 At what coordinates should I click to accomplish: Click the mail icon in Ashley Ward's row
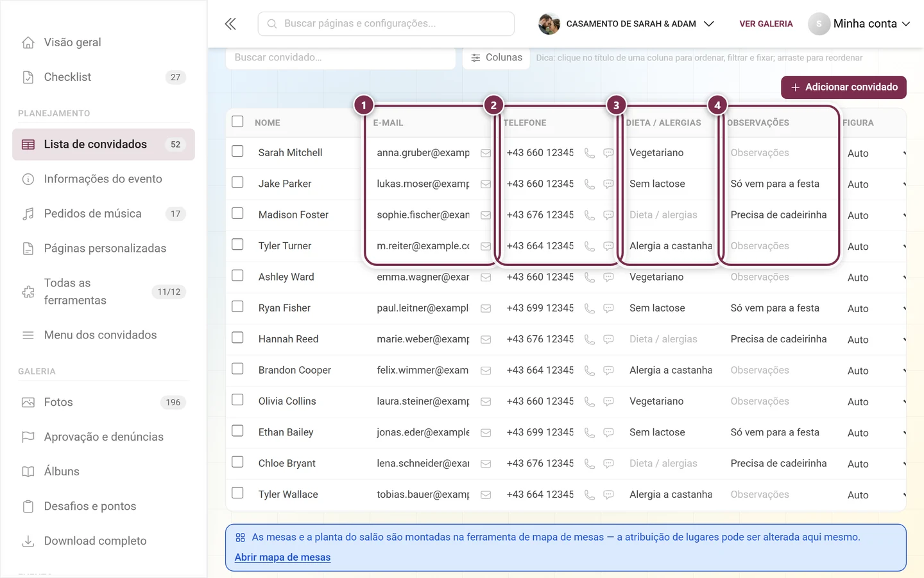tap(486, 277)
